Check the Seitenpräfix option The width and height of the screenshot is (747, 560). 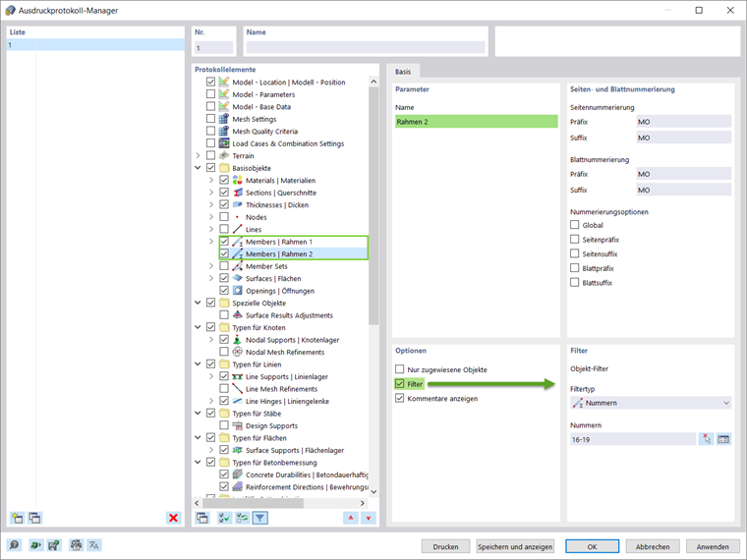pos(575,239)
